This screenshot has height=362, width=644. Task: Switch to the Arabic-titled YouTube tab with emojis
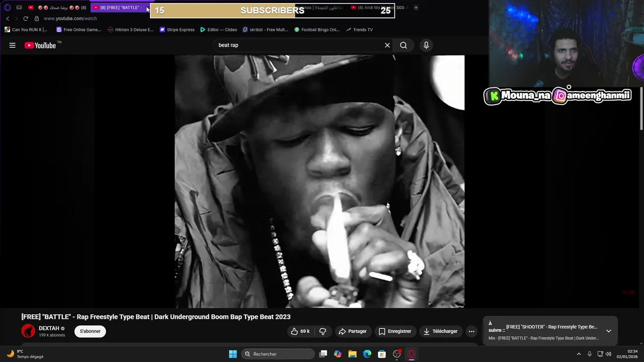pyautogui.click(x=59, y=8)
